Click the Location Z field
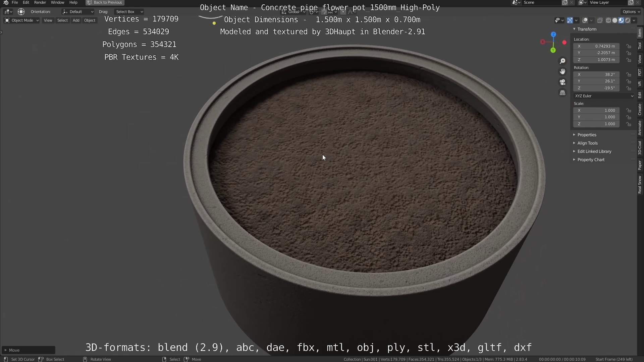This screenshot has height=362, width=644. 596,60
